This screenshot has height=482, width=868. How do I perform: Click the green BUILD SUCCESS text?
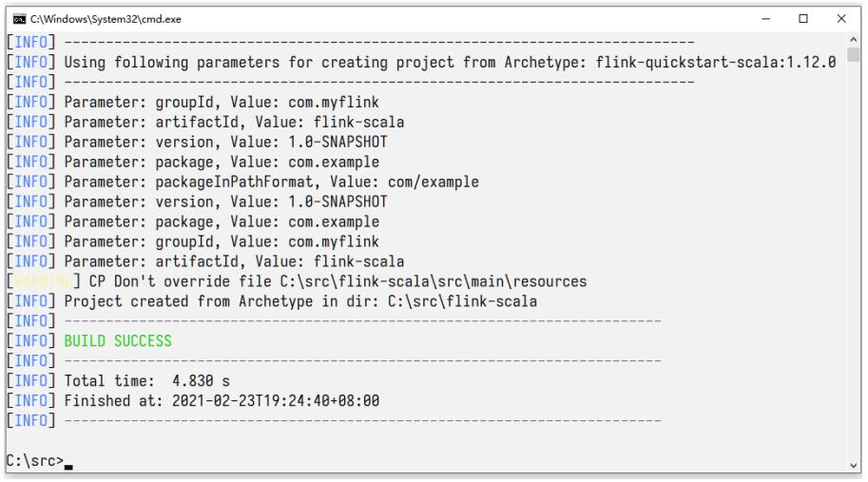click(118, 342)
